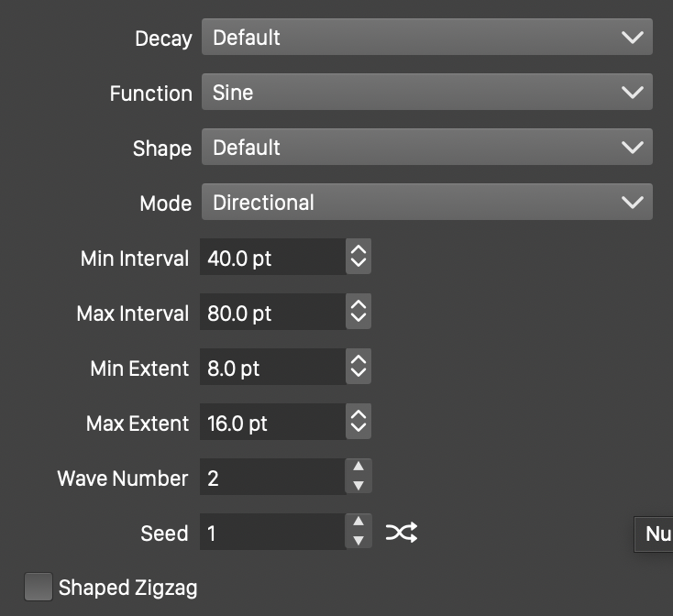Expand the Shape dropdown menu

[x=426, y=148]
